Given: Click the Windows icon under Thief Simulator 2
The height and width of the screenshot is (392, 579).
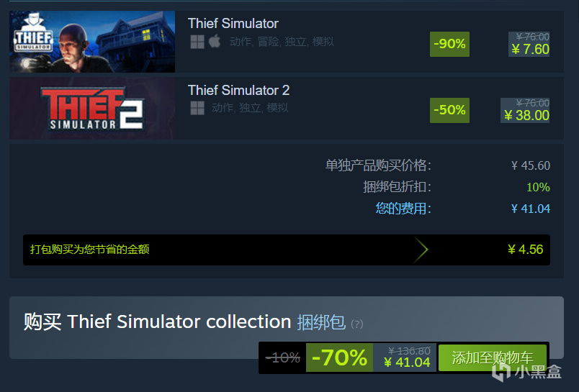Looking at the screenshot, I should pyautogui.click(x=197, y=108).
